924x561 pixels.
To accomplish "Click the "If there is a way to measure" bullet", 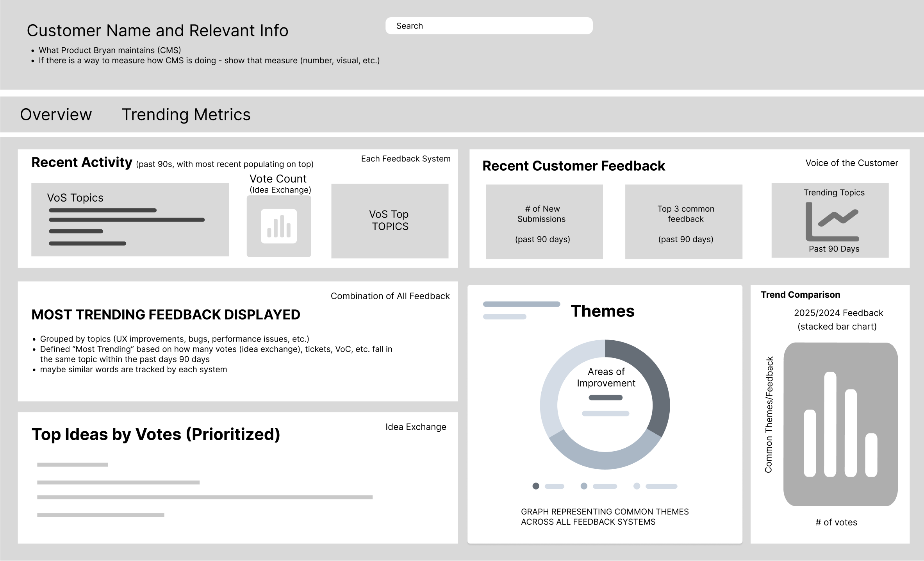I will pos(209,60).
